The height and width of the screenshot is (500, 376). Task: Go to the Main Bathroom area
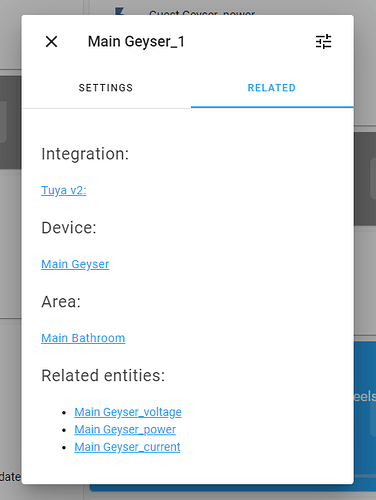(x=83, y=338)
